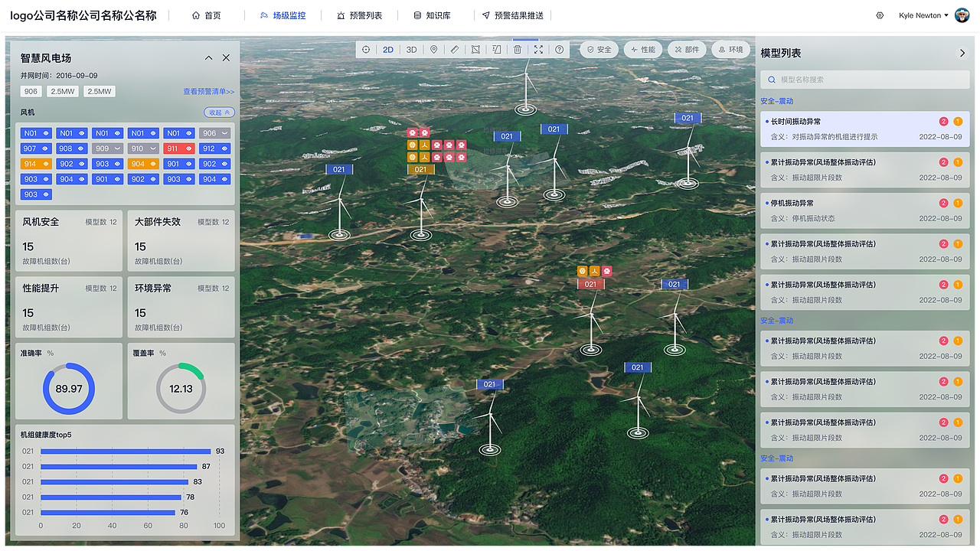980x551 pixels.
Task: Collapse the 智慧风电场 panel with the up chevron
Action: pos(208,58)
